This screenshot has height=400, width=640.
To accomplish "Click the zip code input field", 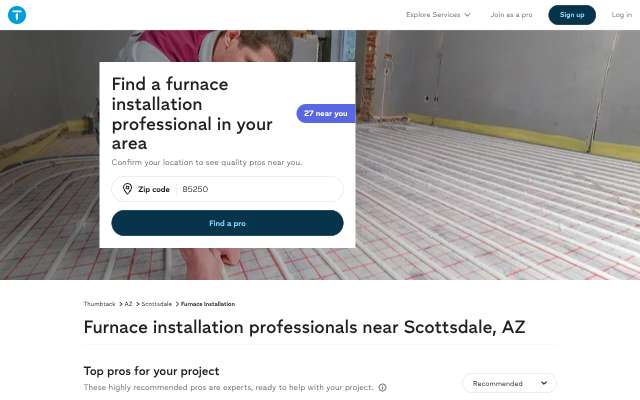I will point(227,189).
